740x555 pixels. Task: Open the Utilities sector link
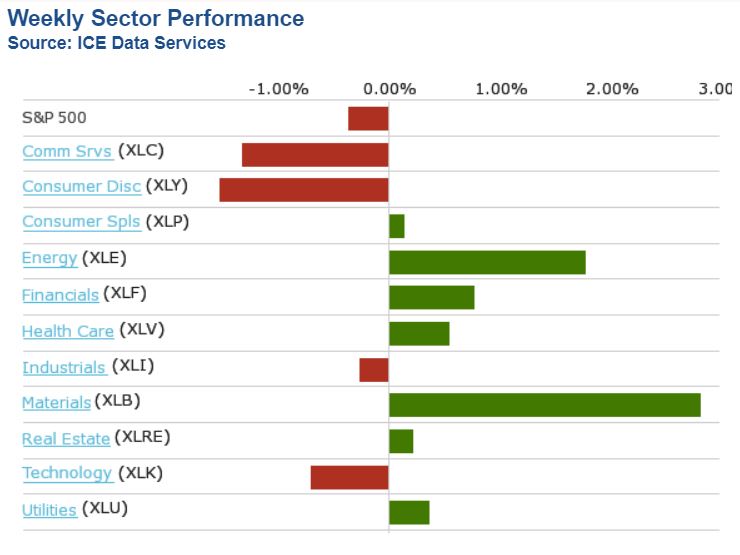(x=49, y=510)
